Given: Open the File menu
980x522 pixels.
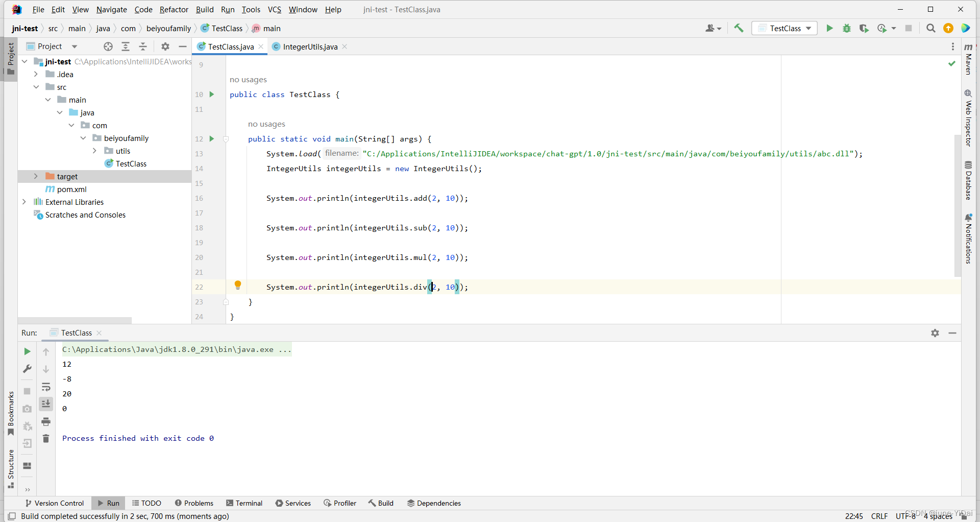Looking at the screenshot, I should coord(38,9).
